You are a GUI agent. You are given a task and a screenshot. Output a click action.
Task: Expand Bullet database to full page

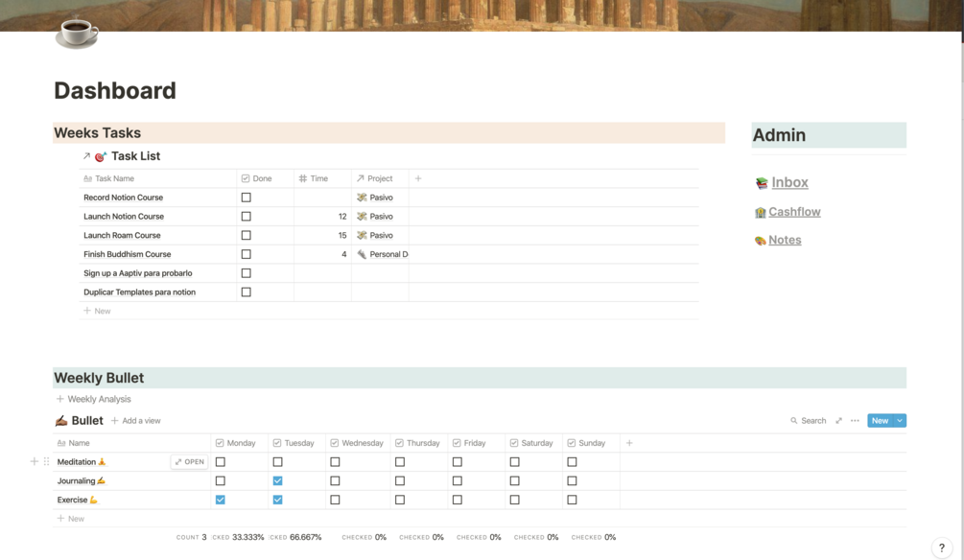click(x=838, y=420)
